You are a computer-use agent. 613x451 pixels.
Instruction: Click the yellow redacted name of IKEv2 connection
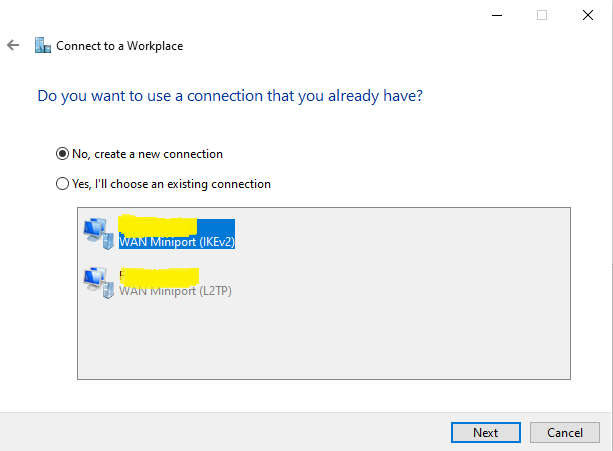point(158,226)
